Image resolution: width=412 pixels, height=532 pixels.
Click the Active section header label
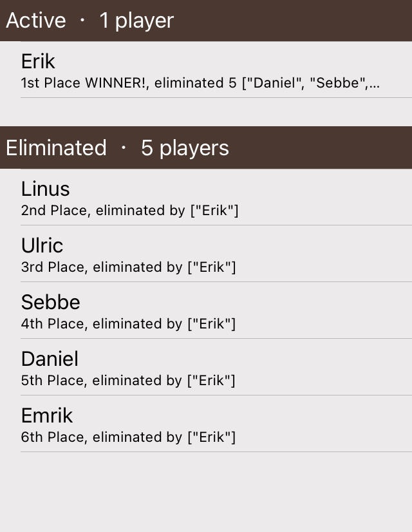tap(36, 21)
